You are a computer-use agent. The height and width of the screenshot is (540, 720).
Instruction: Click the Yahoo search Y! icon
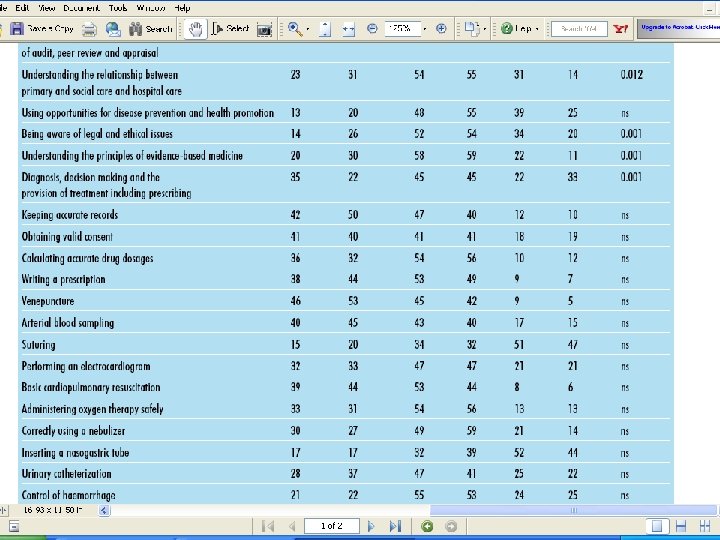pyautogui.click(x=620, y=29)
